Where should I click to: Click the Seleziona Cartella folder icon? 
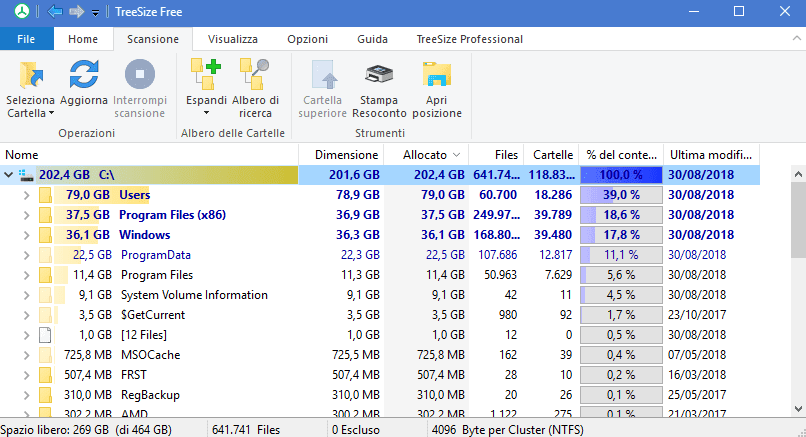tap(30, 77)
